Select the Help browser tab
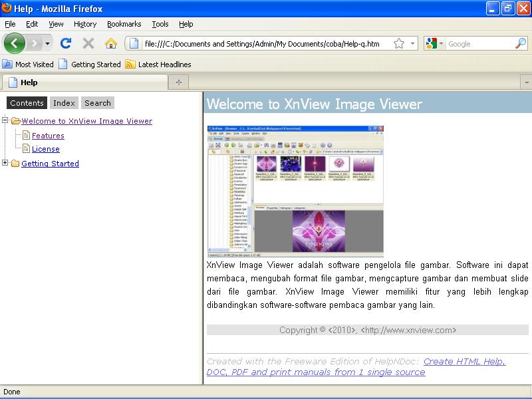Image resolution: width=532 pixels, height=399 pixels. 85,82
